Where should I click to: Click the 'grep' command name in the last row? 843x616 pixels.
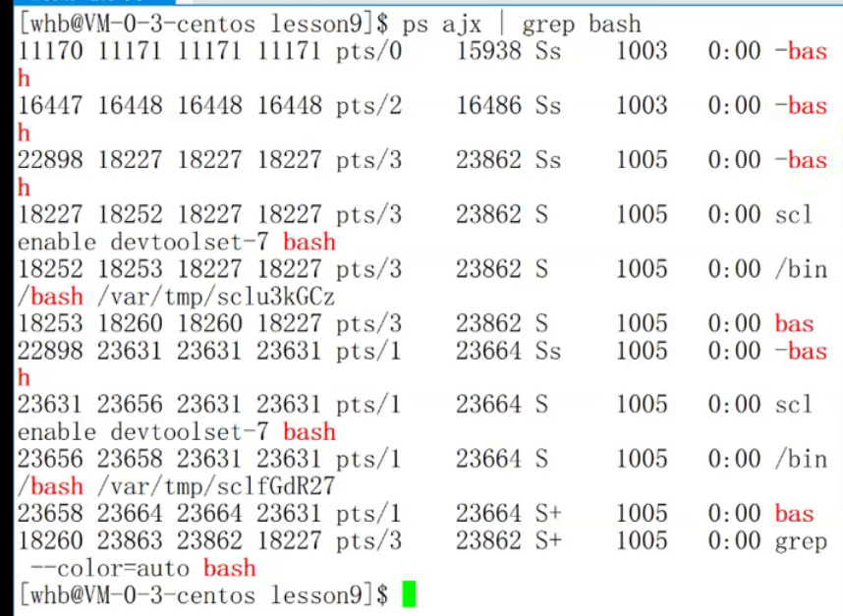[801, 542]
